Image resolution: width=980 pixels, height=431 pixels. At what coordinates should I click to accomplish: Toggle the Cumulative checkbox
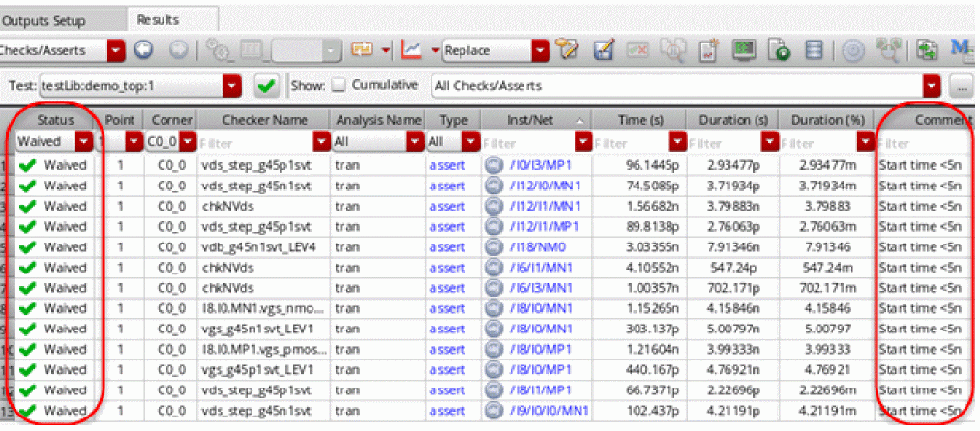pos(338,86)
